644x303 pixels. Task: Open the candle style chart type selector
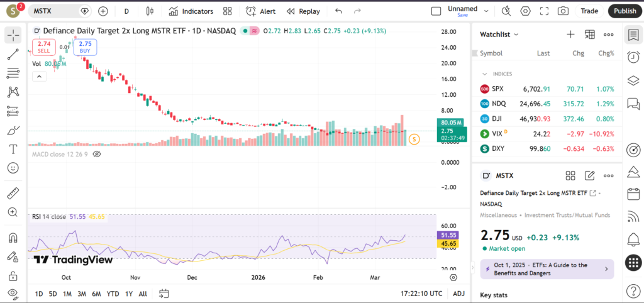point(149,11)
